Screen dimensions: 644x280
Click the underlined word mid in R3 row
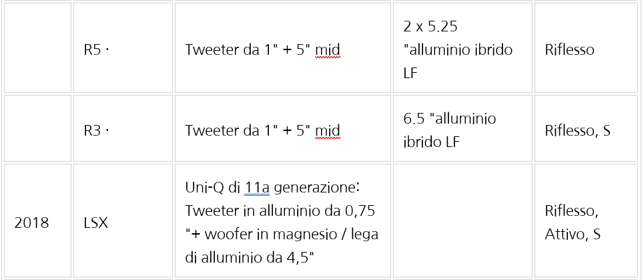(x=328, y=130)
